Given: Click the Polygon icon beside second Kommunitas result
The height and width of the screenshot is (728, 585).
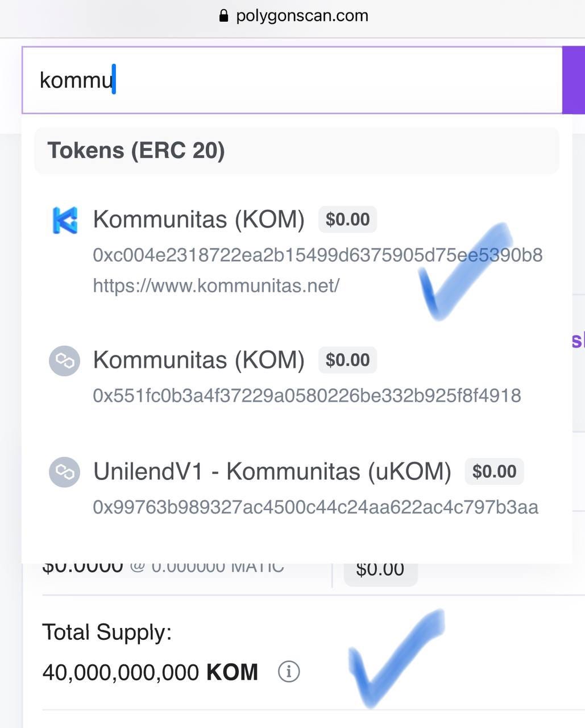Looking at the screenshot, I should [x=64, y=361].
